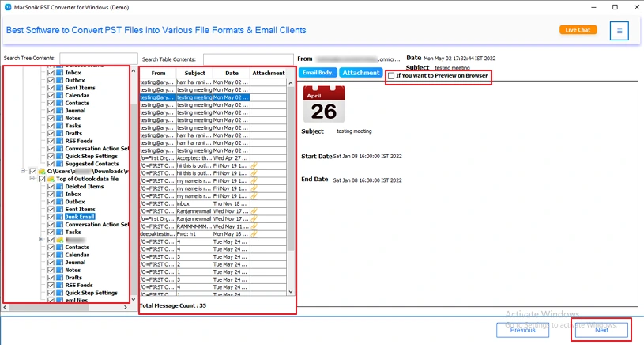644x345 pixels.
Task: Focus the Search Table Contents field
Action: [x=248, y=59]
